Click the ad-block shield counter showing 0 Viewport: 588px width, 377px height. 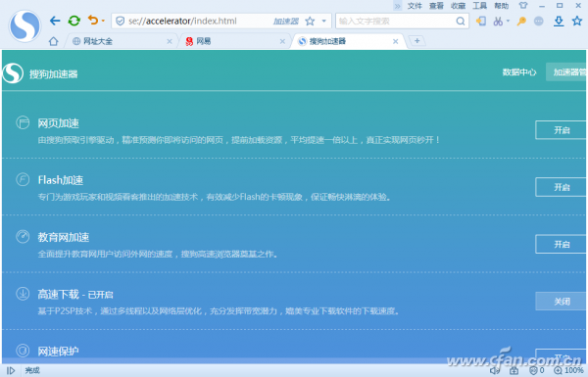(537, 370)
